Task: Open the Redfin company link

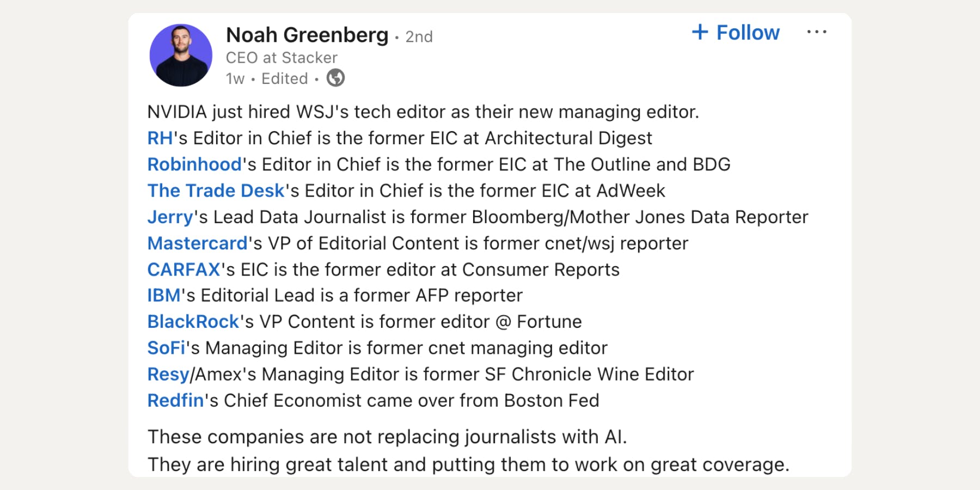Action: (x=175, y=401)
